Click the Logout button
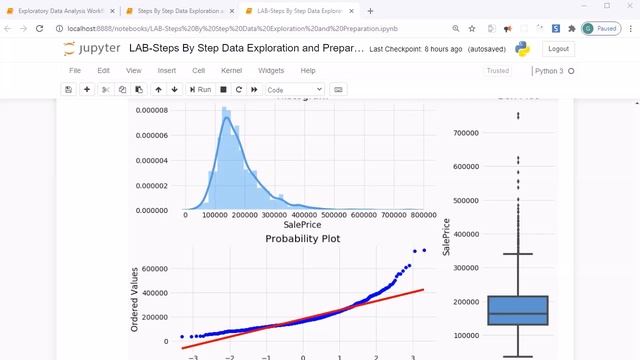 558,49
